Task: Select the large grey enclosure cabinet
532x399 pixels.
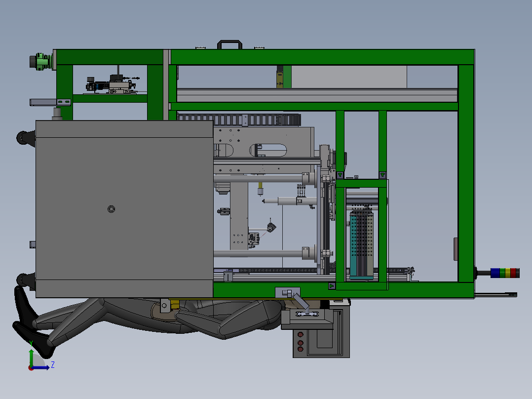Action: point(124,209)
